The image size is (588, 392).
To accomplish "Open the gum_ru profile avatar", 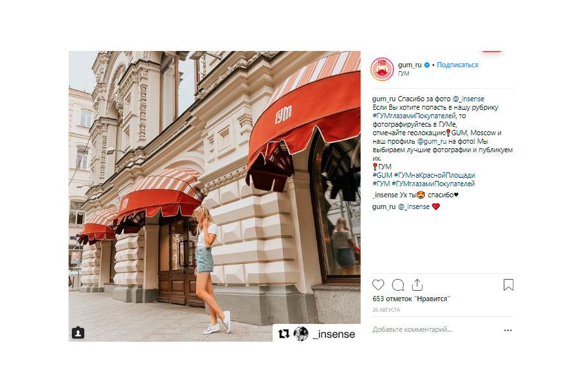I will click(x=382, y=69).
